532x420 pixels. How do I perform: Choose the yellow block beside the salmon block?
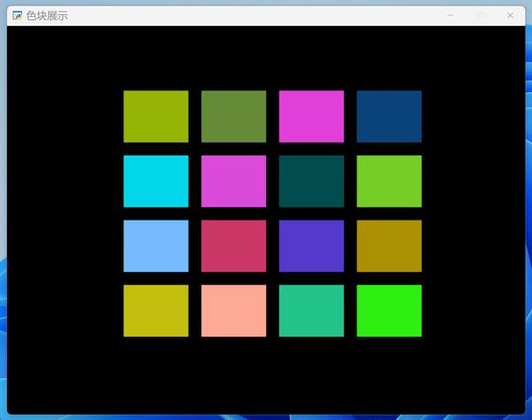tap(155, 310)
